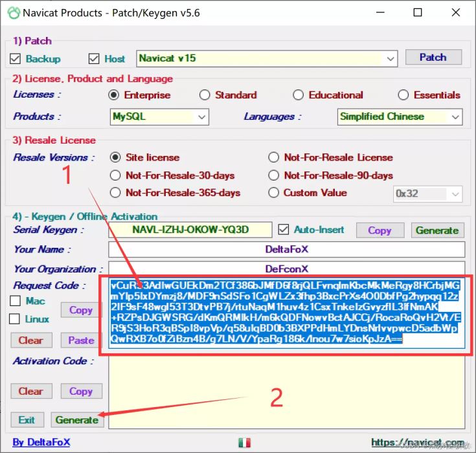The width and height of the screenshot is (476, 453).
Task: Click the app icon in title bar
Action: click(12, 12)
